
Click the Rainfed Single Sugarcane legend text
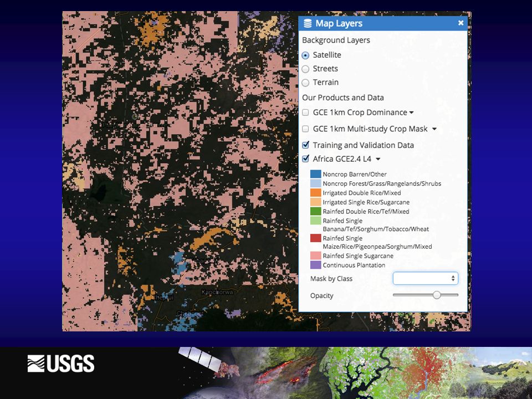pos(357,256)
